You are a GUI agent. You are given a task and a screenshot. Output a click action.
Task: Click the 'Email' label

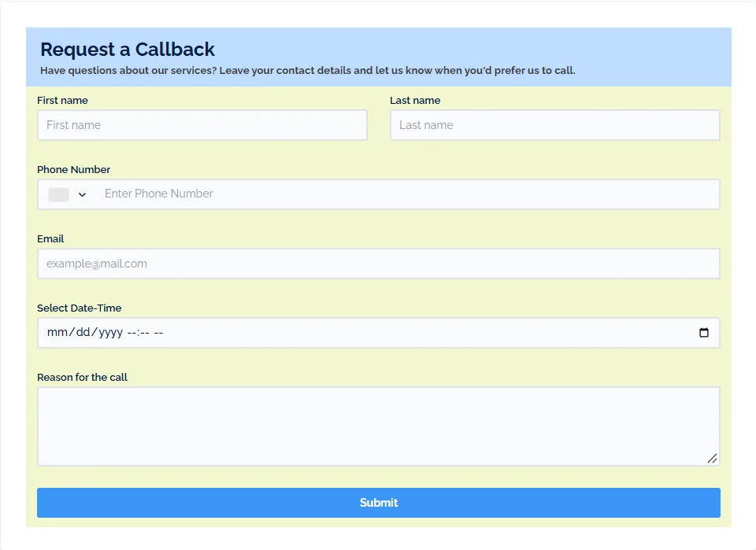pos(50,239)
